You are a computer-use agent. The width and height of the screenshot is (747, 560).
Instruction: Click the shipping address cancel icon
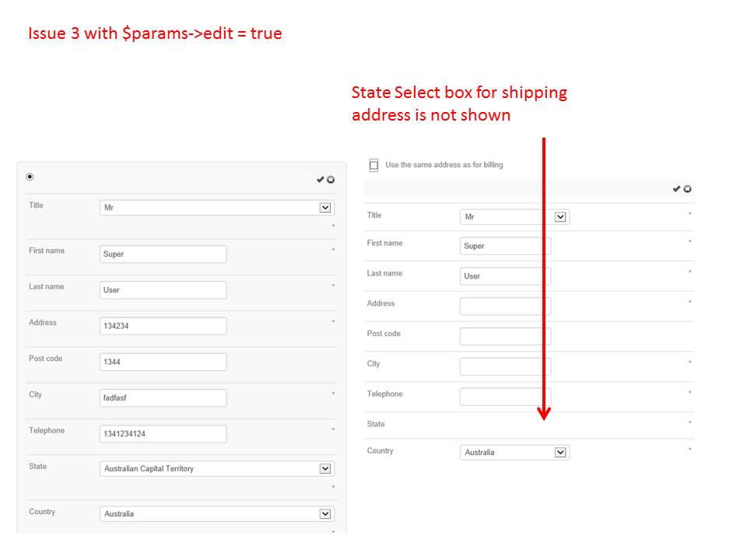click(x=688, y=189)
